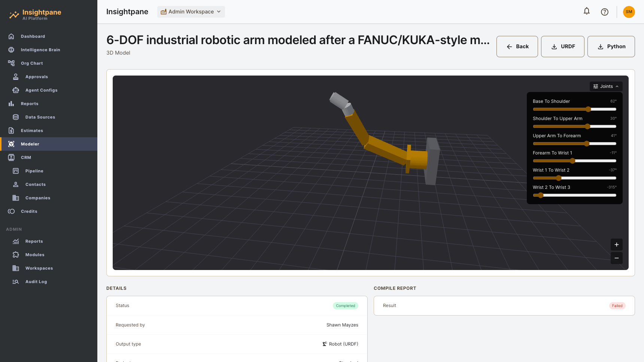Zoom in the 3D viewer with plus
Image resolution: width=644 pixels, height=362 pixels.
coord(617,245)
